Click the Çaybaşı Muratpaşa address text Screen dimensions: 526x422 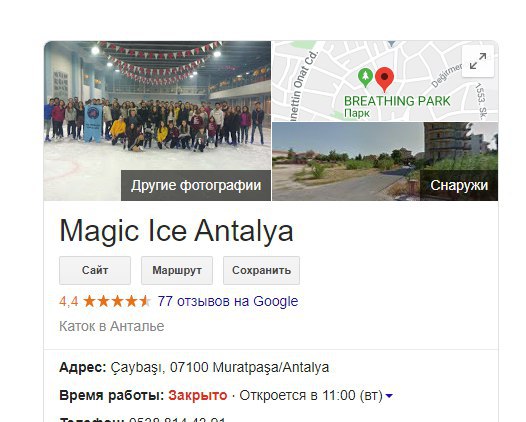(220, 367)
